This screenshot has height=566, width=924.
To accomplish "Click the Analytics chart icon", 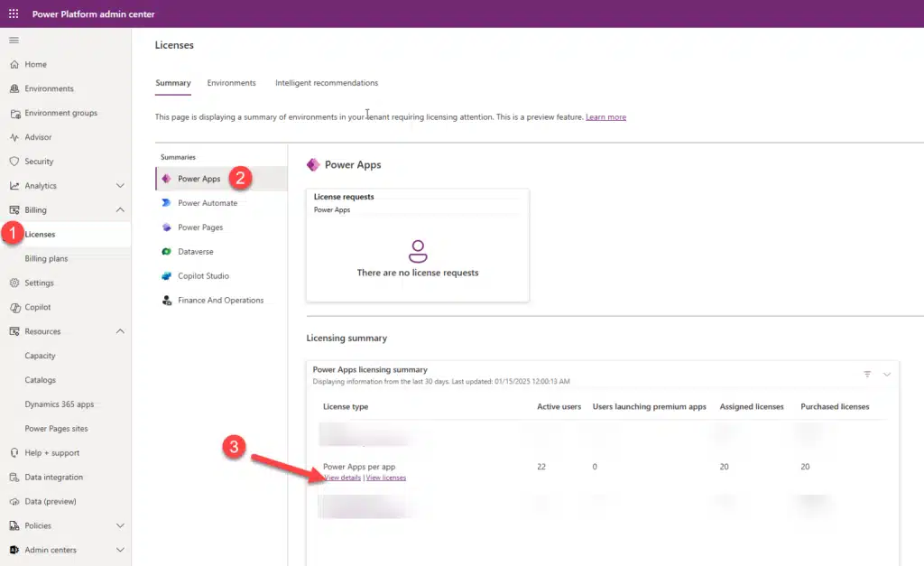I will (x=14, y=186).
